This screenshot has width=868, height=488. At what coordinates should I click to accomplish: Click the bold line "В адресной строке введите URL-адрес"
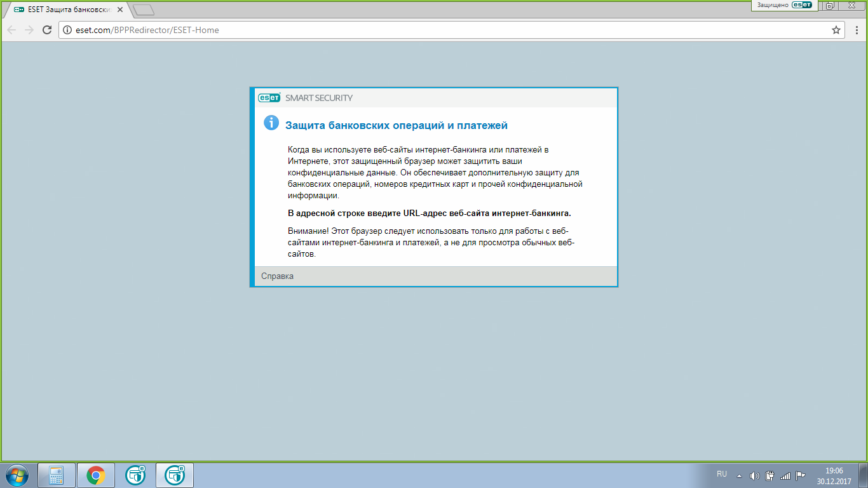[x=430, y=213]
